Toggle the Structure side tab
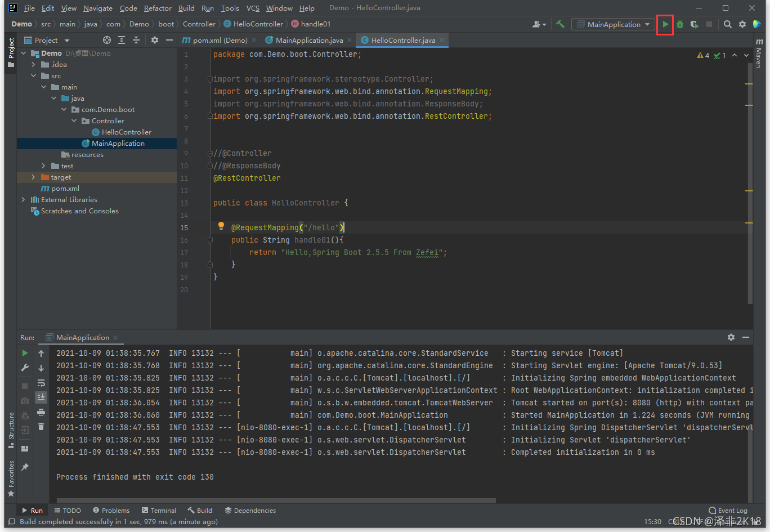Viewport: 770px width, 532px height. pos(11,430)
